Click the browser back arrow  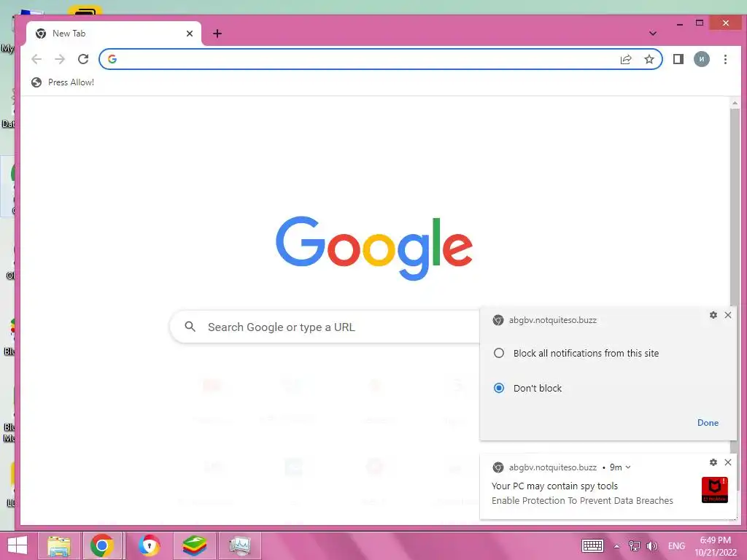36,59
